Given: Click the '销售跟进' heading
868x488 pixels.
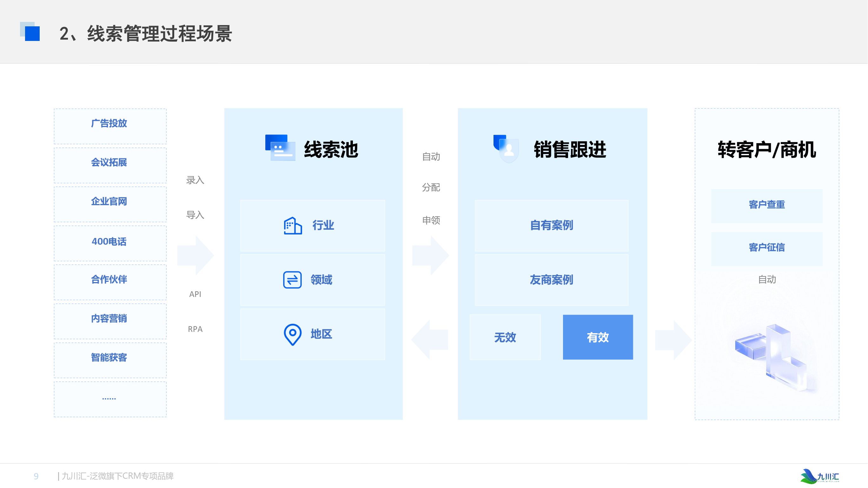Looking at the screenshot, I should click(x=570, y=149).
